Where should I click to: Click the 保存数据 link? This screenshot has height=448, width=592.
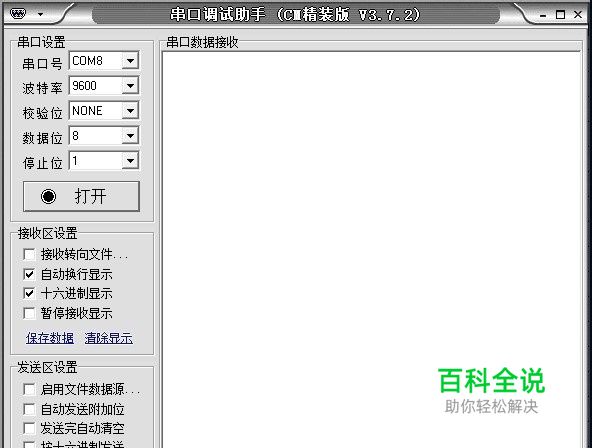click(x=50, y=338)
